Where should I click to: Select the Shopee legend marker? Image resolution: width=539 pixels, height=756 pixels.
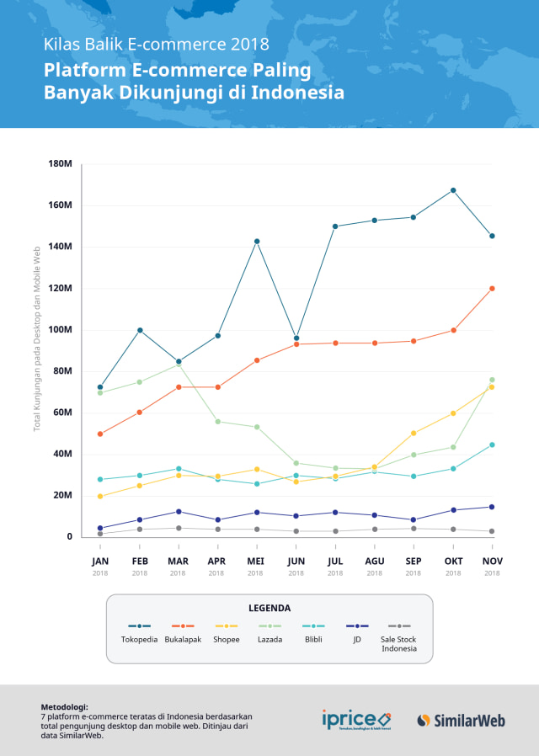(226, 626)
